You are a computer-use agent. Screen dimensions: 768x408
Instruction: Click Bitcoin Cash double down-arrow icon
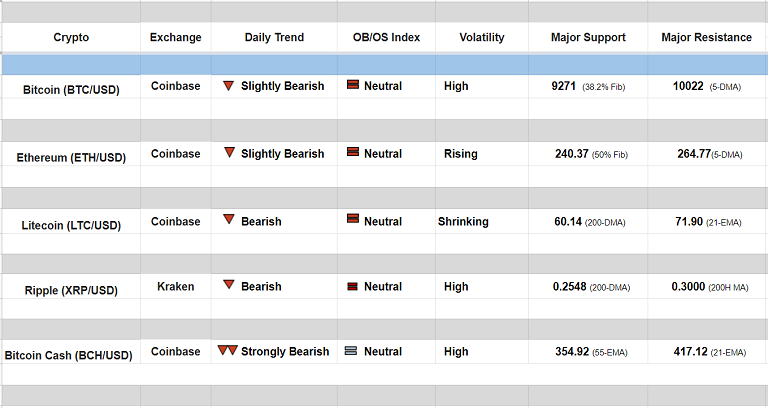(x=227, y=351)
